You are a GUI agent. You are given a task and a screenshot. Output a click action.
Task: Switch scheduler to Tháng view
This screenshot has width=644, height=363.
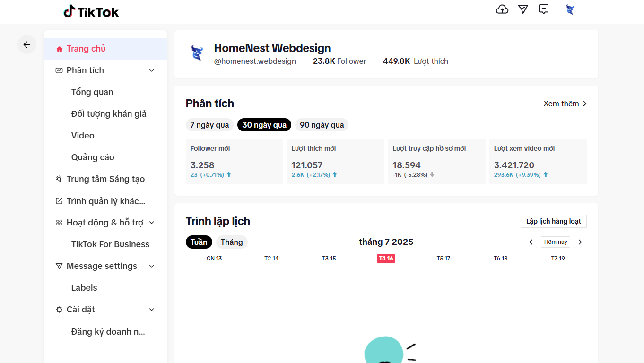point(232,242)
